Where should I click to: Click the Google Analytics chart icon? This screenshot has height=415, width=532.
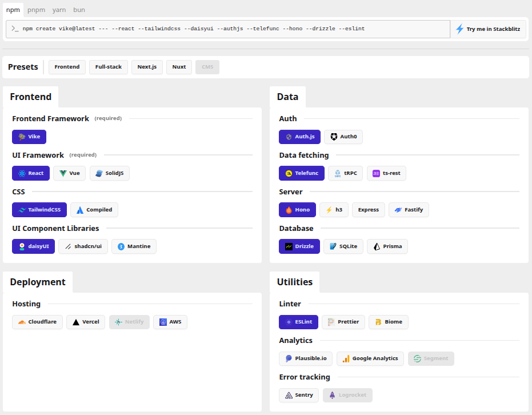pos(346,358)
